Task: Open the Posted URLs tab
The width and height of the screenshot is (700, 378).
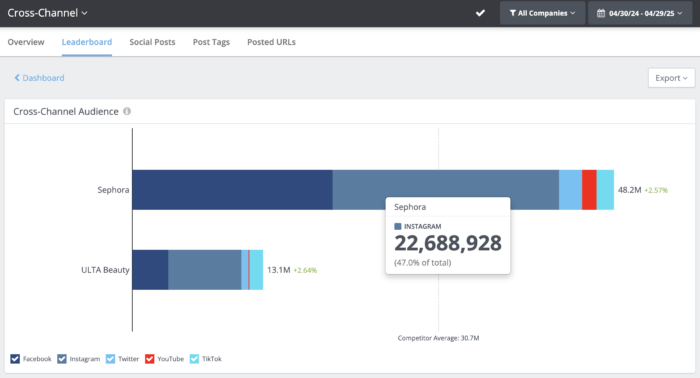Action: pyautogui.click(x=271, y=42)
